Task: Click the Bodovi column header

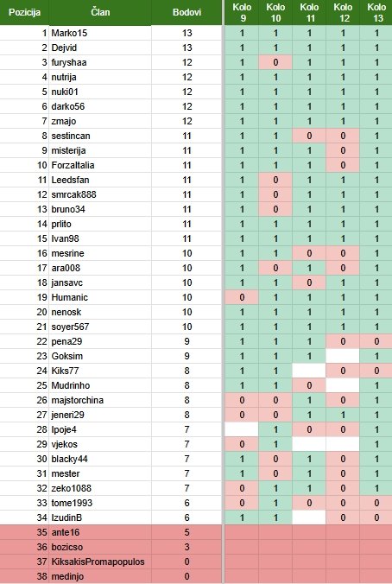Action: pyautogui.click(x=187, y=12)
